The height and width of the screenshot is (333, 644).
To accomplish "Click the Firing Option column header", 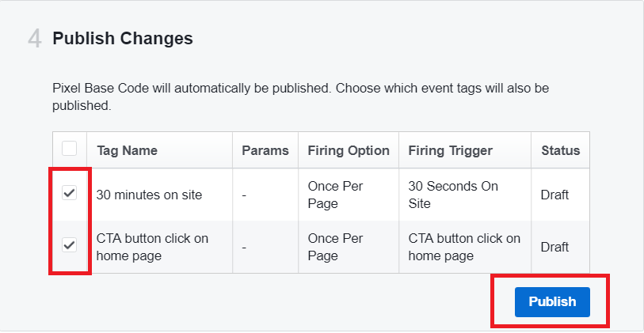I will [x=349, y=150].
